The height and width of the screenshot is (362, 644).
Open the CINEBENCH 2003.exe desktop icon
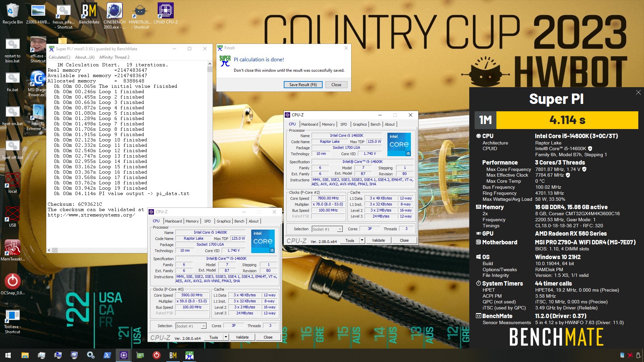pos(114,16)
